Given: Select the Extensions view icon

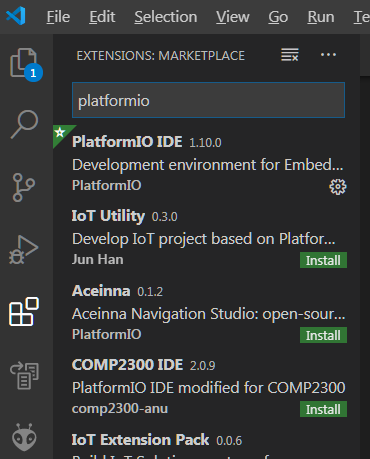Looking at the screenshot, I should click(24, 312).
